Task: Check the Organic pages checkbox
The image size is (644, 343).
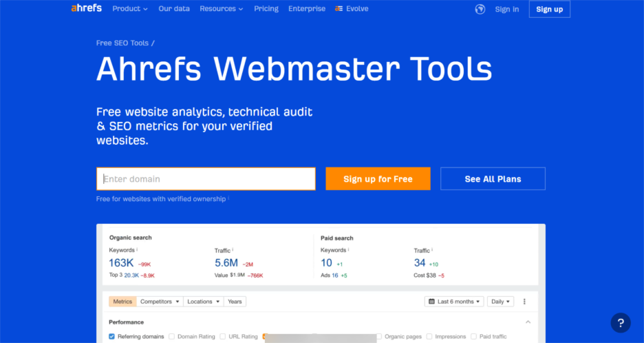Action: point(379,337)
